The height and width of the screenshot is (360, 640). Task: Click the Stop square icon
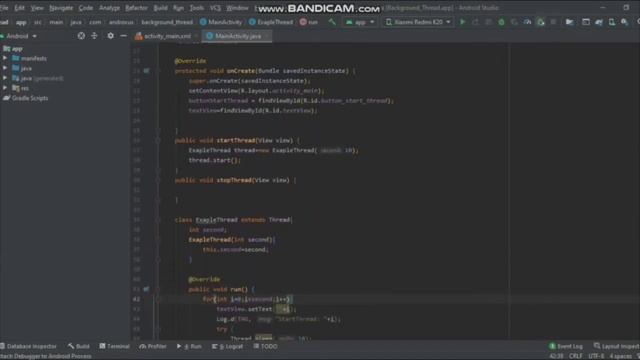point(553,22)
